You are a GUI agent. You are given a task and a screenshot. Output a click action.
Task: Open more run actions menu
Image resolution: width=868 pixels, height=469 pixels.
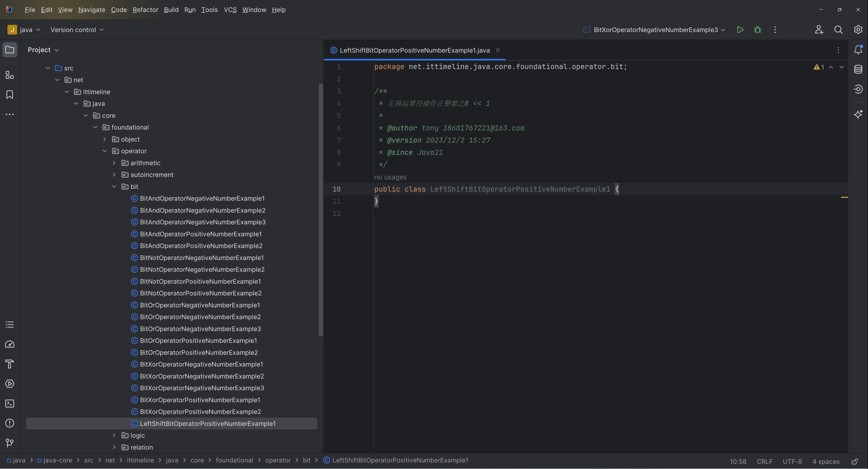coord(775,30)
